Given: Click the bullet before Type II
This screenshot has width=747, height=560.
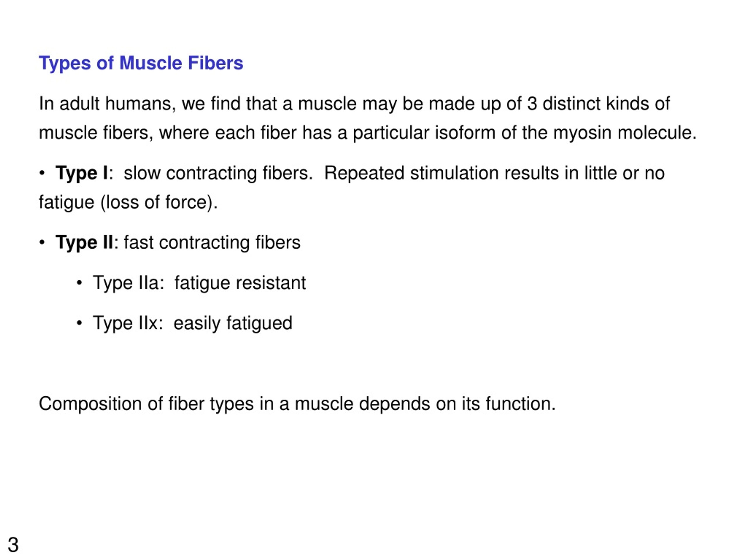Looking at the screenshot, I should (x=42, y=243).
